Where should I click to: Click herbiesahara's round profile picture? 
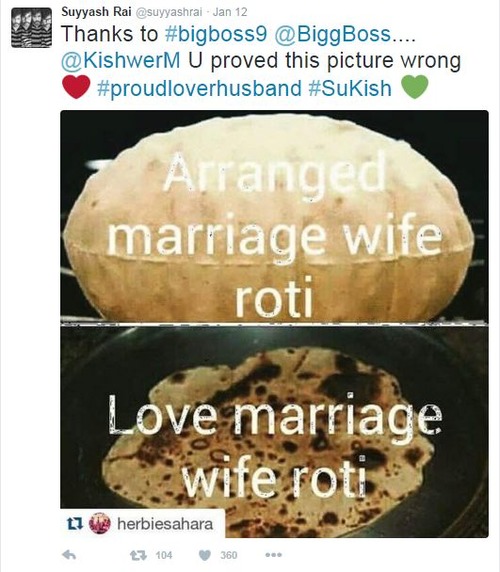(100, 523)
